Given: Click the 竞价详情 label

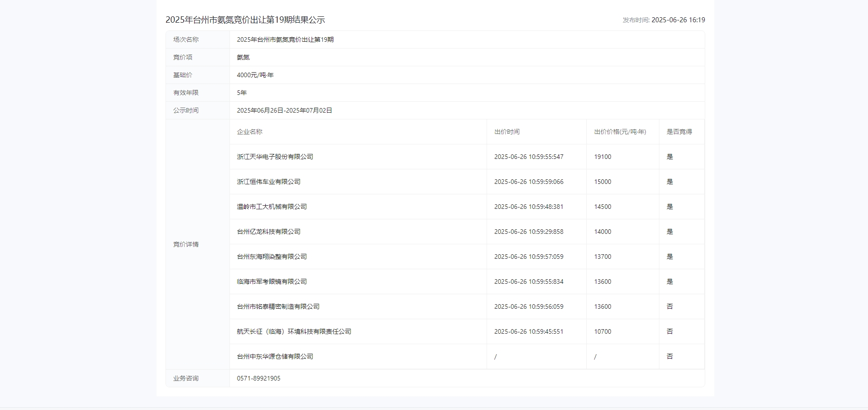Looking at the screenshot, I should [186, 244].
